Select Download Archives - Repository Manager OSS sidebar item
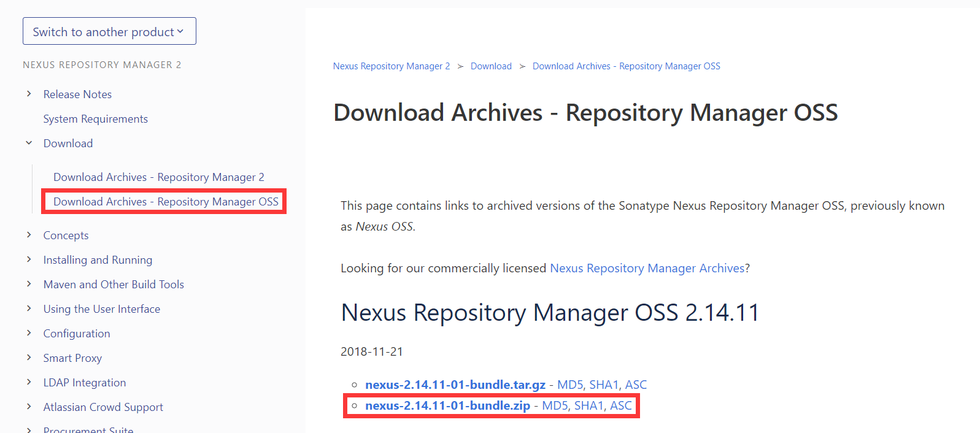Viewport: 980px width, 433px height. point(166,202)
